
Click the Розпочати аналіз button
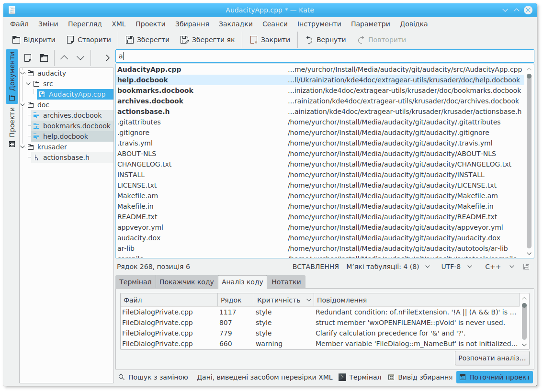pyautogui.click(x=492, y=358)
